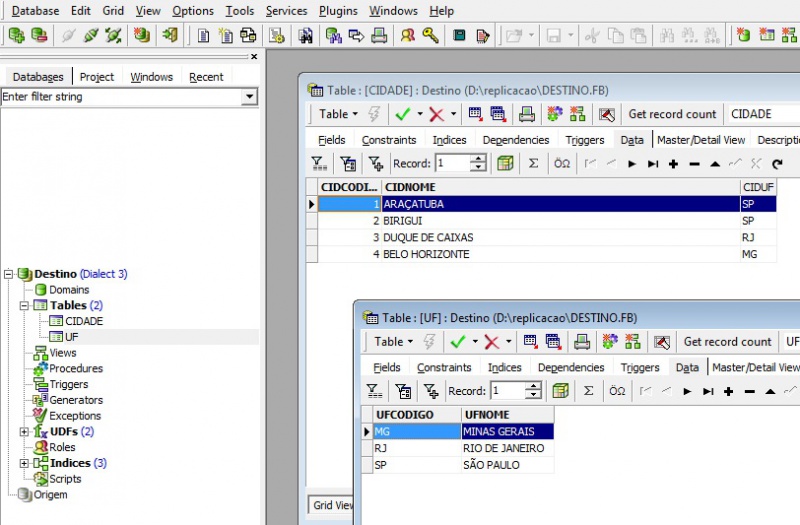Click the filter funnel icon in UF grid toolbar
This screenshot has height=525, width=800.
point(373,391)
